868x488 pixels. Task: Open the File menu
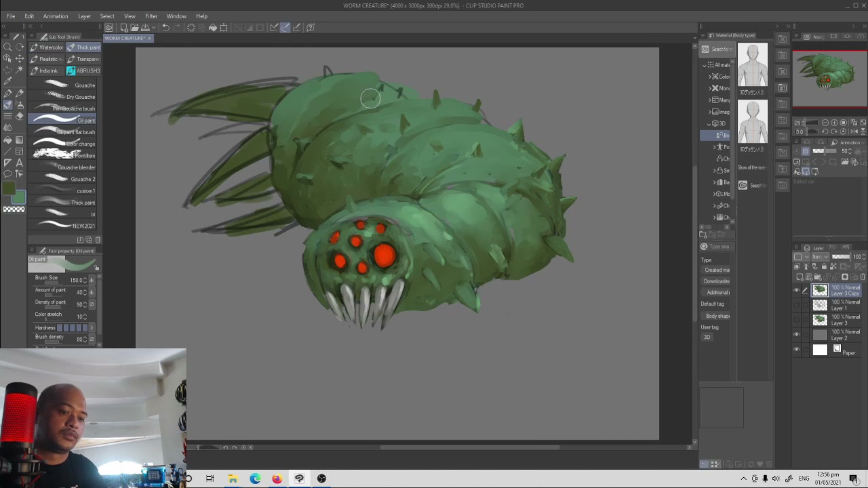tap(11, 16)
